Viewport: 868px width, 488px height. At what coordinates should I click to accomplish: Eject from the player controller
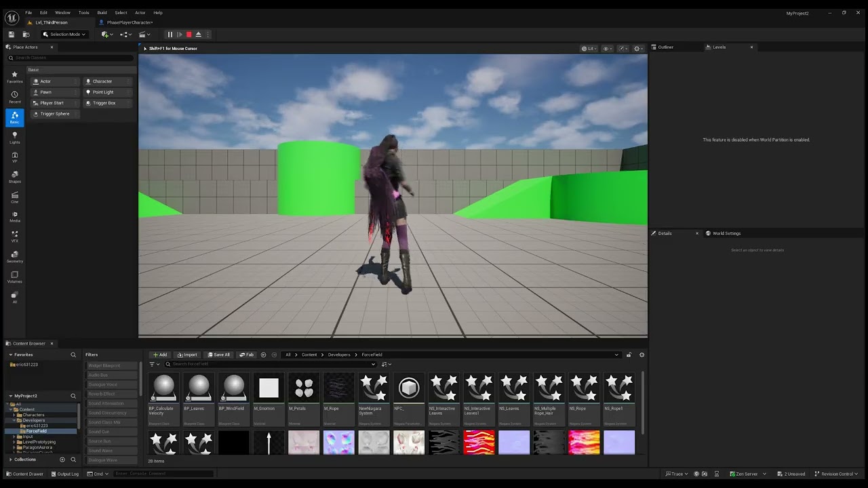198,35
